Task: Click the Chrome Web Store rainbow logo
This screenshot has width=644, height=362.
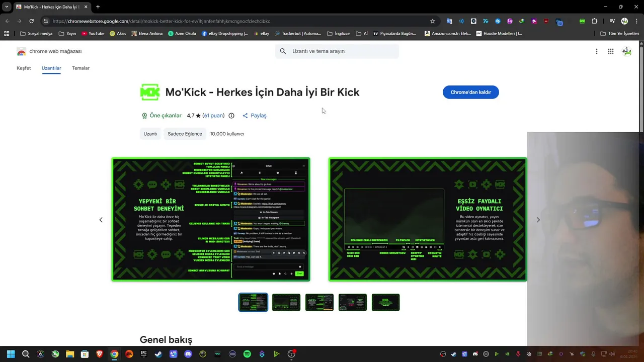Action: pos(21,51)
